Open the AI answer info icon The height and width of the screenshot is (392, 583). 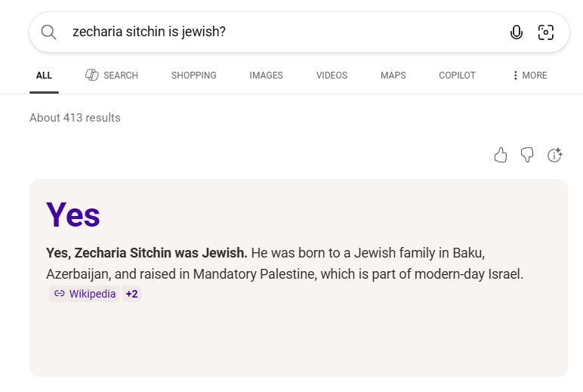555,155
